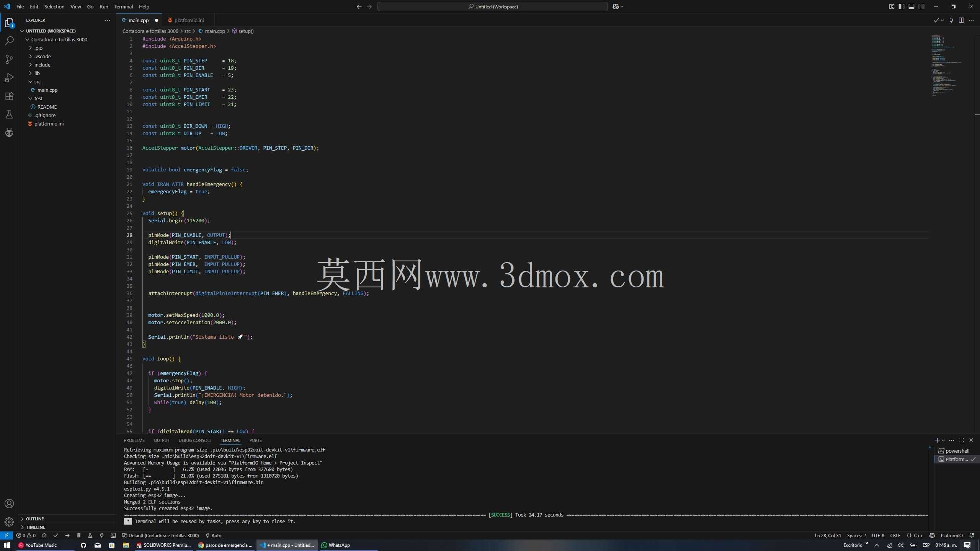This screenshot has width=980, height=551.
Task: Click Default environment switcher in status bar
Action: pyautogui.click(x=160, y=535)
